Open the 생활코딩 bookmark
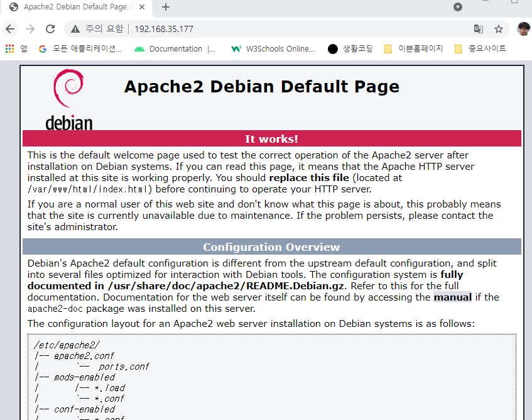532x420 pixels. tap(350, 49)
